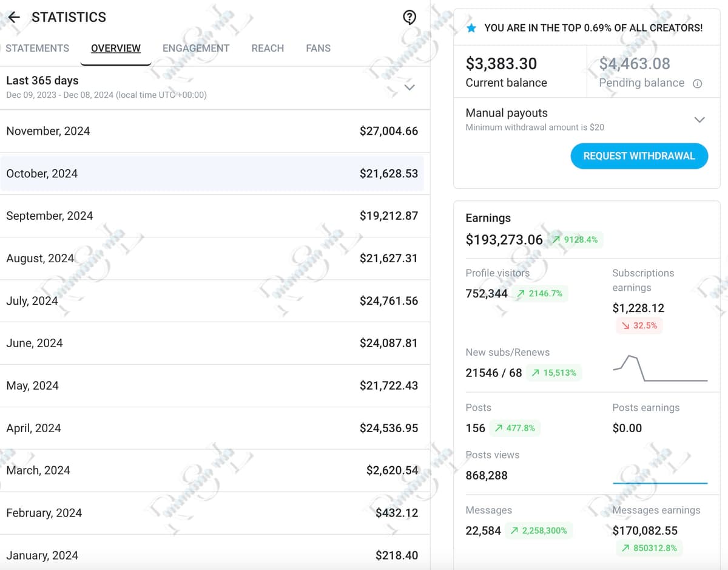
Task: Expand the Manual payouts section
Action: (x=699, y=120)
